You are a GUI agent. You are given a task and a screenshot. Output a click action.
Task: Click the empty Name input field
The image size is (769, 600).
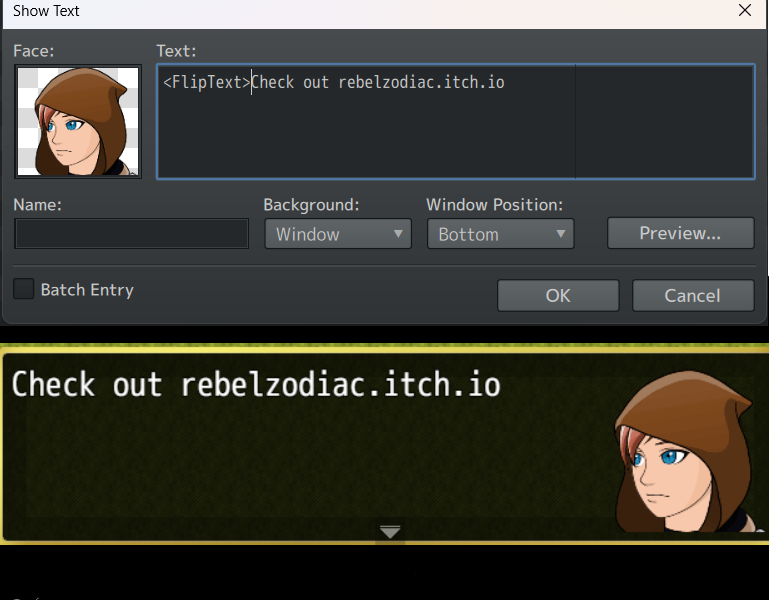[131, 234]
